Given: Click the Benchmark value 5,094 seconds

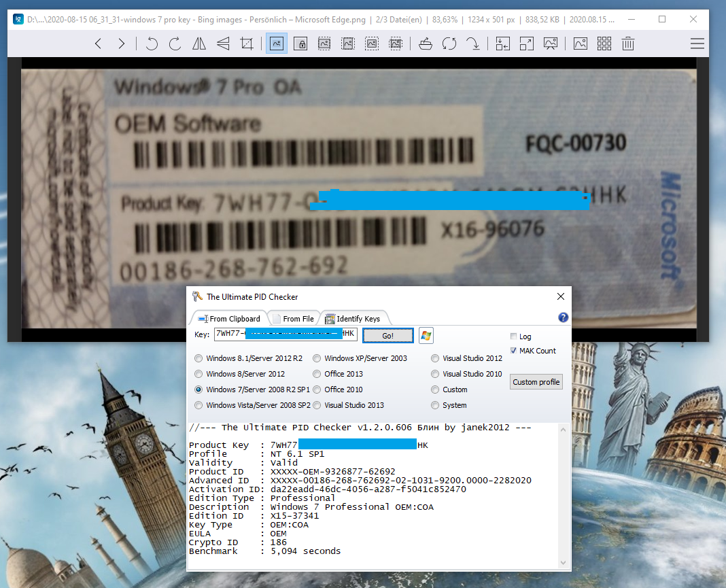Looking at the screenshot, I should pyautogui.click(x=306, y=551).
